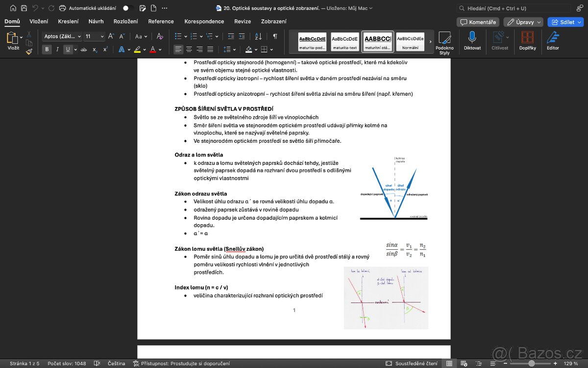This screenshot has height=368, width=588.
Task: Switch to the Vložení tab
Action: 39,22
